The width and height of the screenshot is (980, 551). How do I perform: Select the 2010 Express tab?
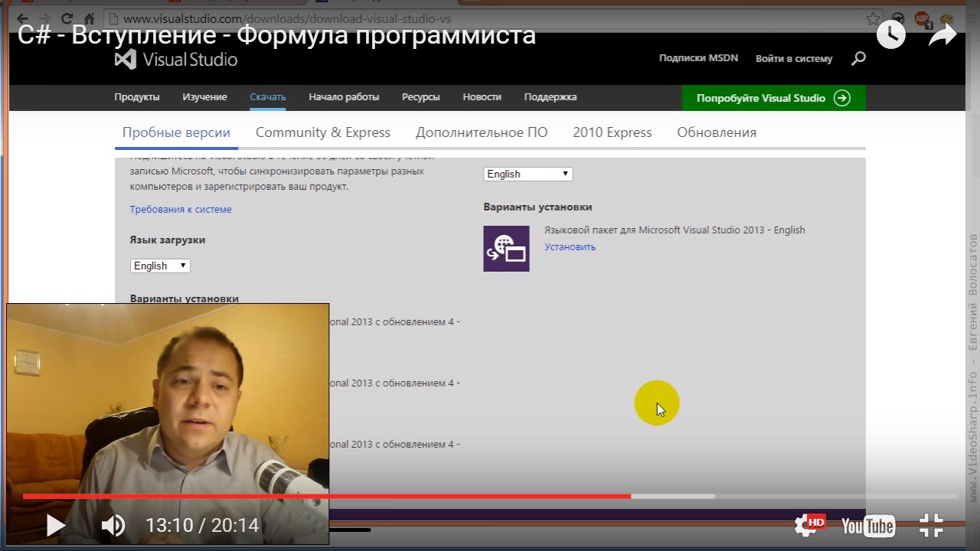point(612,132)
